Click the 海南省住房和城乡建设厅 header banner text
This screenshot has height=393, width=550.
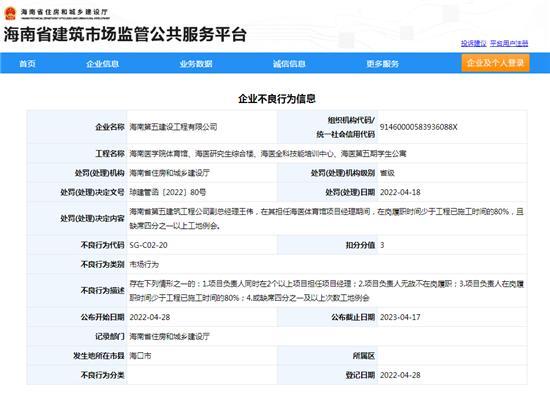(x=65, y=13)
